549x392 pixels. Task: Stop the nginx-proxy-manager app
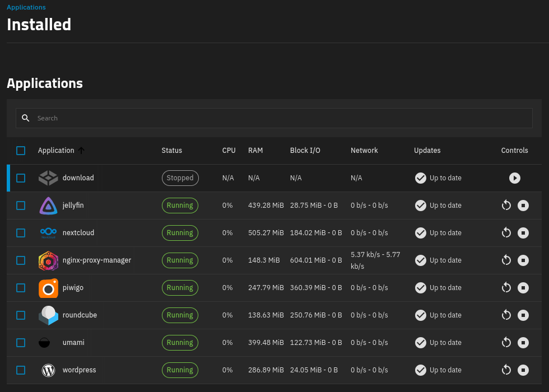tap(523, 260)
